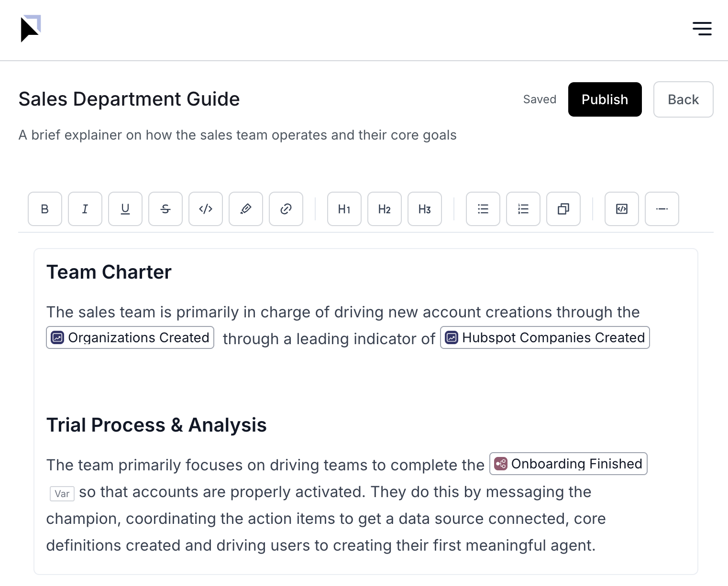Insert a hyperlink using the link icon

tap(286, 209)
